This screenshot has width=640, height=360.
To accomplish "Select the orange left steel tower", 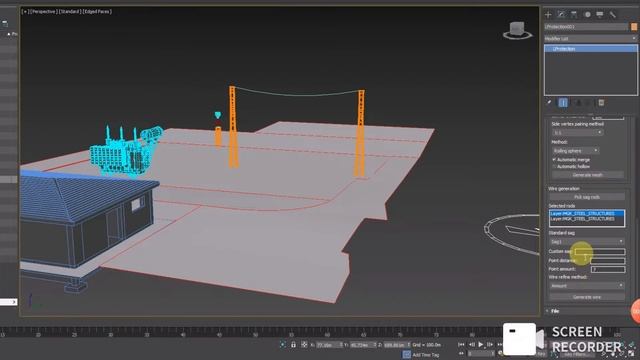I will pos(233,127).
